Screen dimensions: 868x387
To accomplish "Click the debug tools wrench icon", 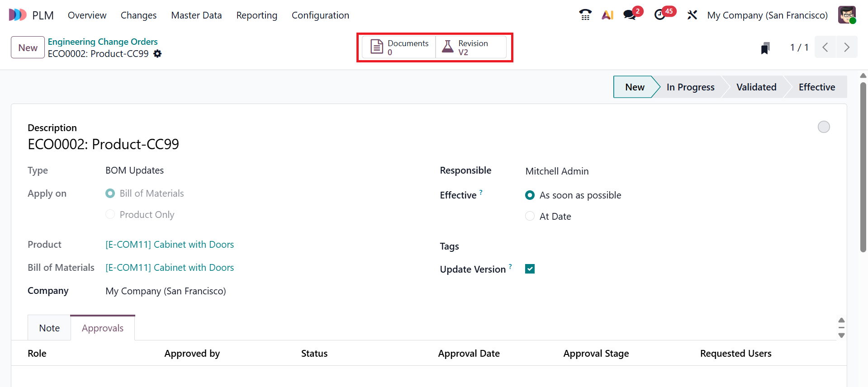I will click(x=692, y=15).
